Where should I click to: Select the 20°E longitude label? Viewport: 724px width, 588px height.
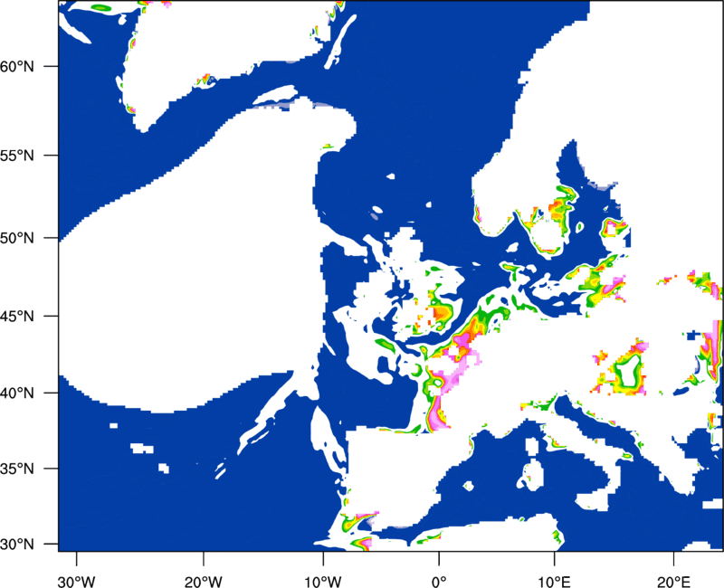coord(673,582)
